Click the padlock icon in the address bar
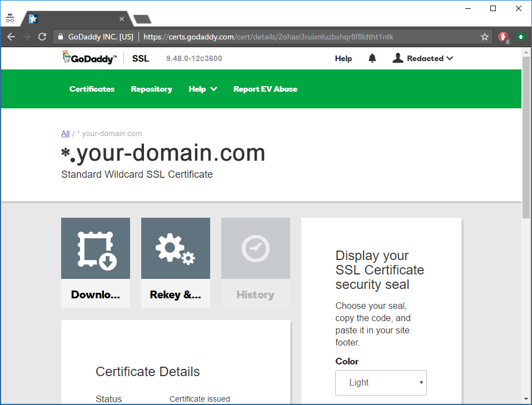 (59, 37)
